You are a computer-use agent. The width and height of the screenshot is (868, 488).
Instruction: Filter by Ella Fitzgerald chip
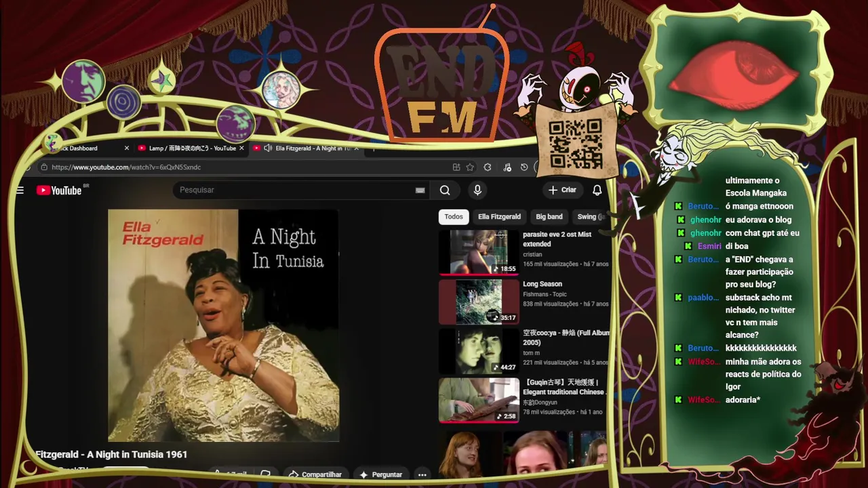point(499,217)
